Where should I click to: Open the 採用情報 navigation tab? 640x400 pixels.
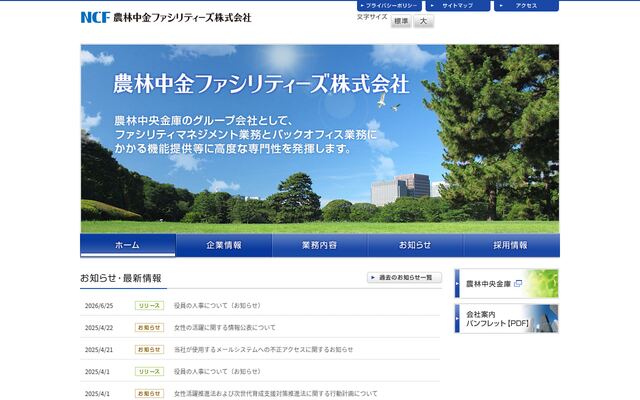(x=511, y=245)
